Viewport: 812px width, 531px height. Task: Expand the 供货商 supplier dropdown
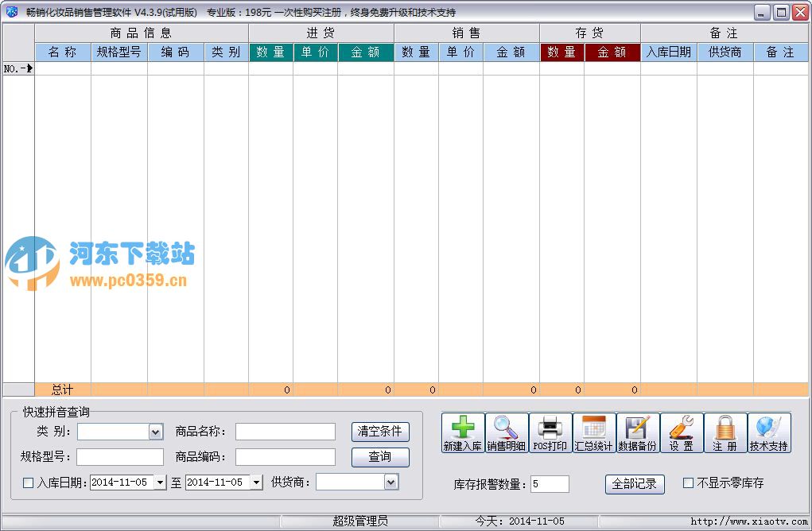tap(389, 482)
